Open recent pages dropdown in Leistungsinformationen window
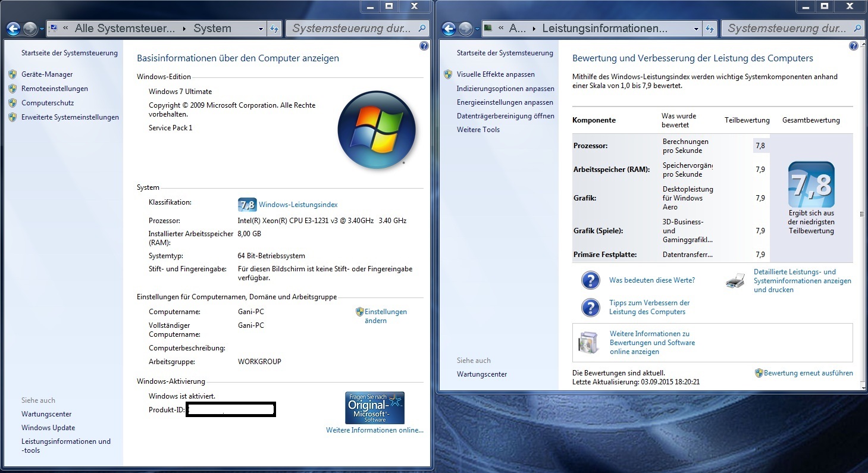Viewport: 868px width, 473px height. click(x=477, y=29)
